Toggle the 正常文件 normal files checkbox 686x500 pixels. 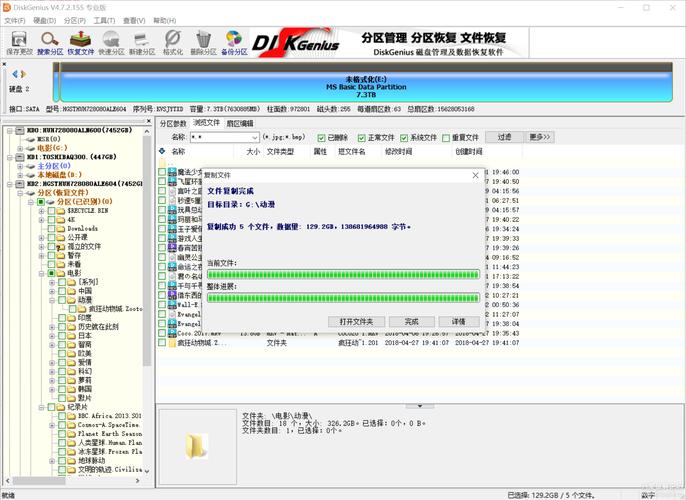point(361,138)
